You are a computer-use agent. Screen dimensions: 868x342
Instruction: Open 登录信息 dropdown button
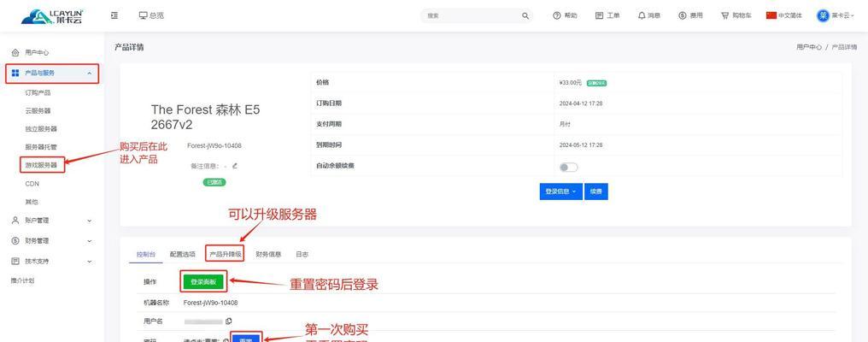[x=560, y=192]
